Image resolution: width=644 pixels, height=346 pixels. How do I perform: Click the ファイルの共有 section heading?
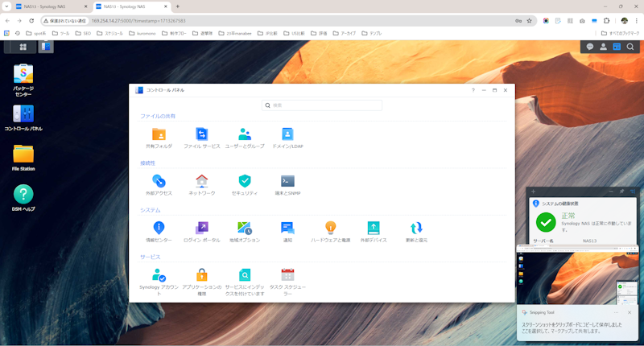coord(158,116)
